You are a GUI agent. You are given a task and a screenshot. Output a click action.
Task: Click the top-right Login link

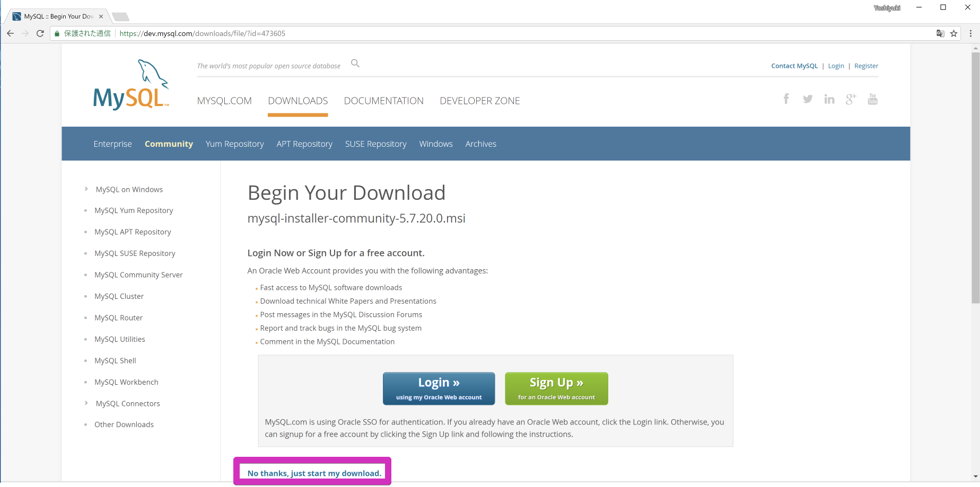pos(836,66)
